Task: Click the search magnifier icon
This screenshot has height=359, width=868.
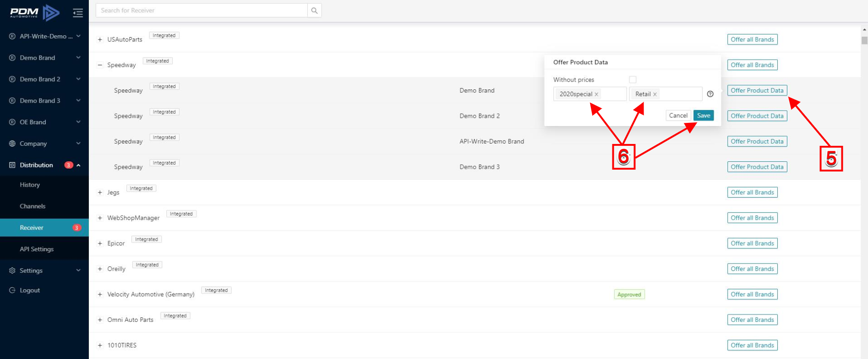Action: [x=314, y=11]
